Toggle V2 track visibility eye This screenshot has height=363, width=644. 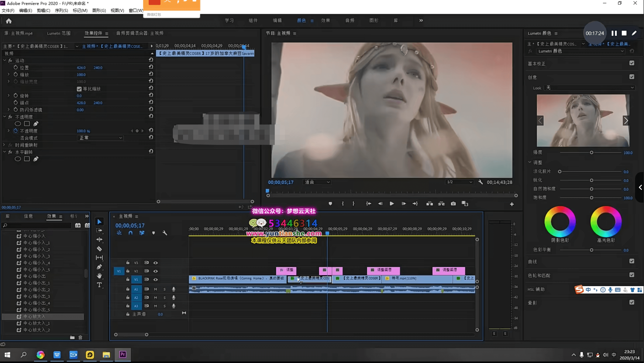click(155, 271)
